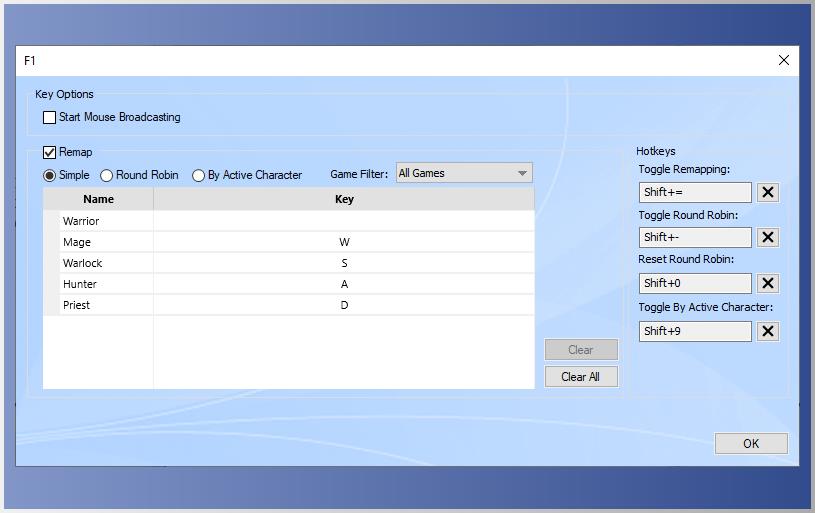Focus the Toggle Round Robin hotkey field
815x513 pixels.
[695, 237]
